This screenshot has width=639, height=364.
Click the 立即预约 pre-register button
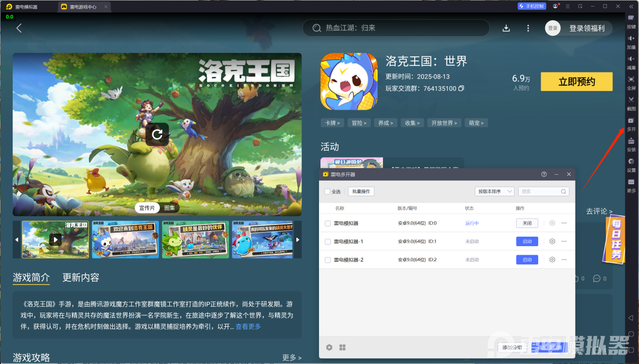pos(577,82)
